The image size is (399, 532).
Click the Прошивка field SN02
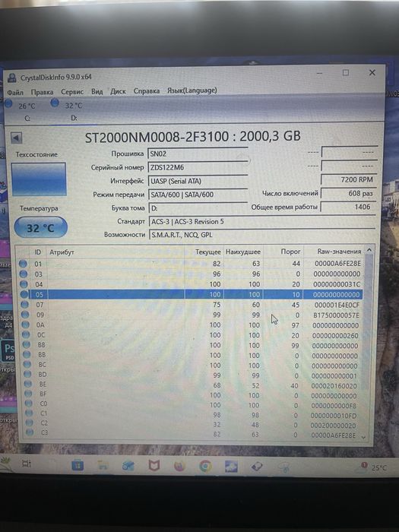pos(198,154)
